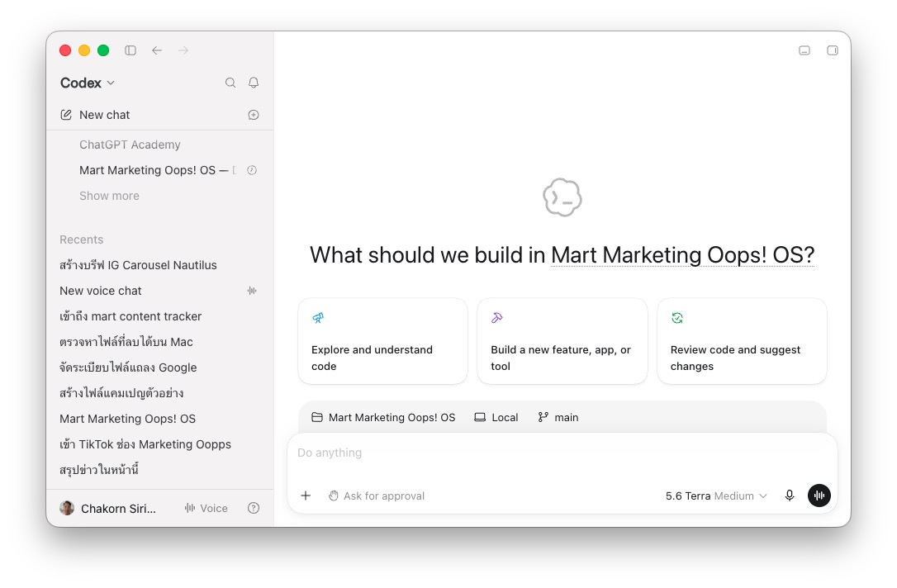The height and width of the screenshot is (588, 897).
Task: Click the clock icon beside Mart Marketing Oops! OS
Action: (x=252, y=170)
